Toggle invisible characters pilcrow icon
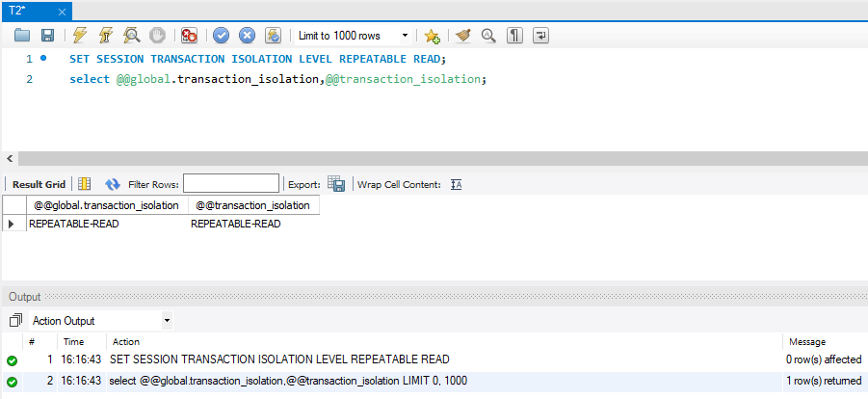The width and height of the screenshot is (868, 399). click(x=514, y=36)
